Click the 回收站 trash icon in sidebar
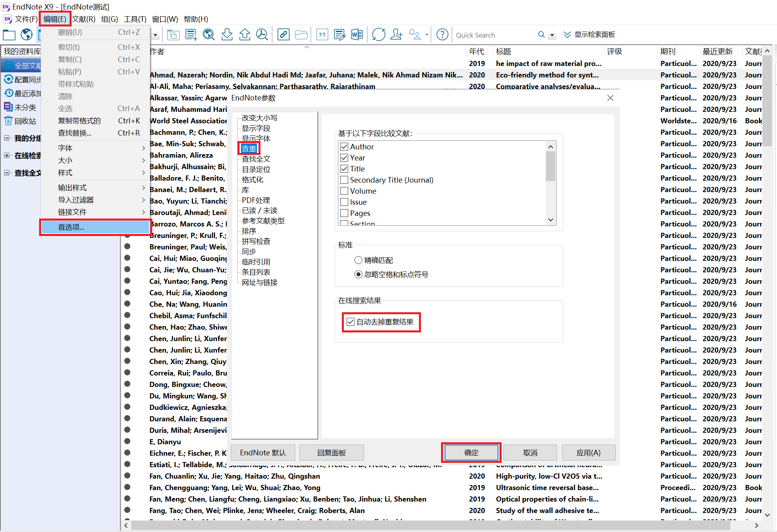Image resolution: width=777 pixels, height=532 pixels. pos(8,121)
